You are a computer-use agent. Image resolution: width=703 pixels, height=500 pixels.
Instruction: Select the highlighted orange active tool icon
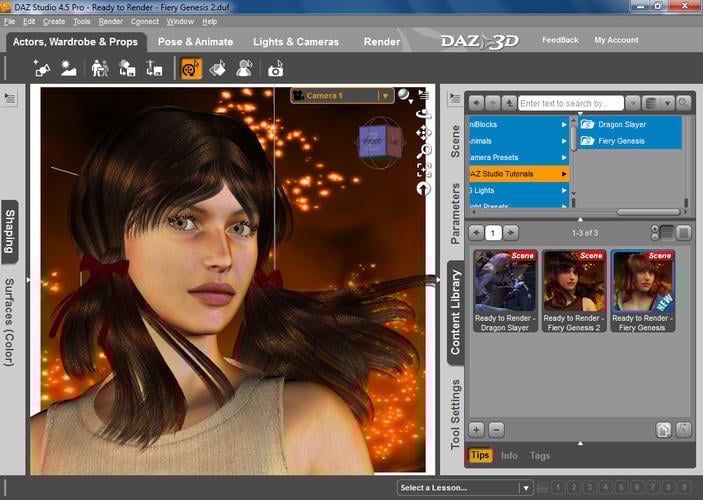191,69
